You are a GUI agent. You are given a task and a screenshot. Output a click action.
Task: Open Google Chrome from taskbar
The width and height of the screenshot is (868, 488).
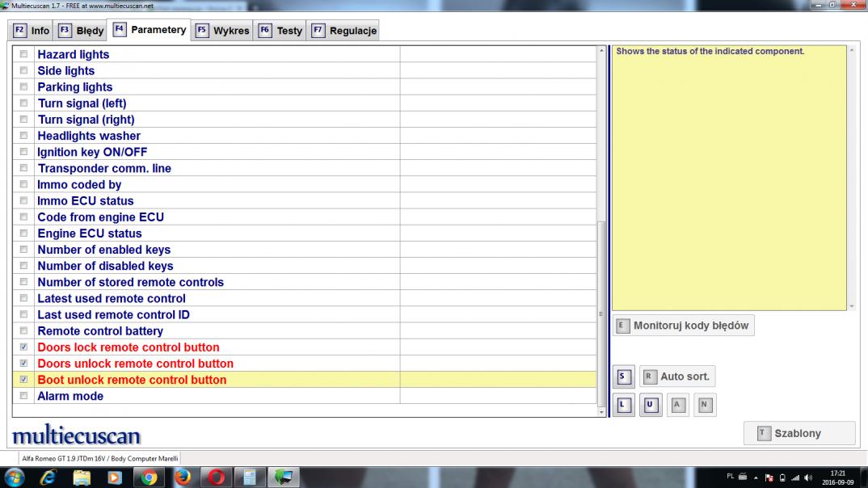click(x=149, y=477)
